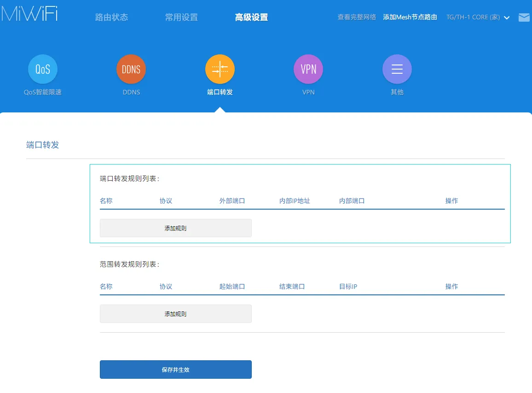
Task: Expand the chevron next to TG/TH-1 CORE
Action: click(x=507, y=18)
